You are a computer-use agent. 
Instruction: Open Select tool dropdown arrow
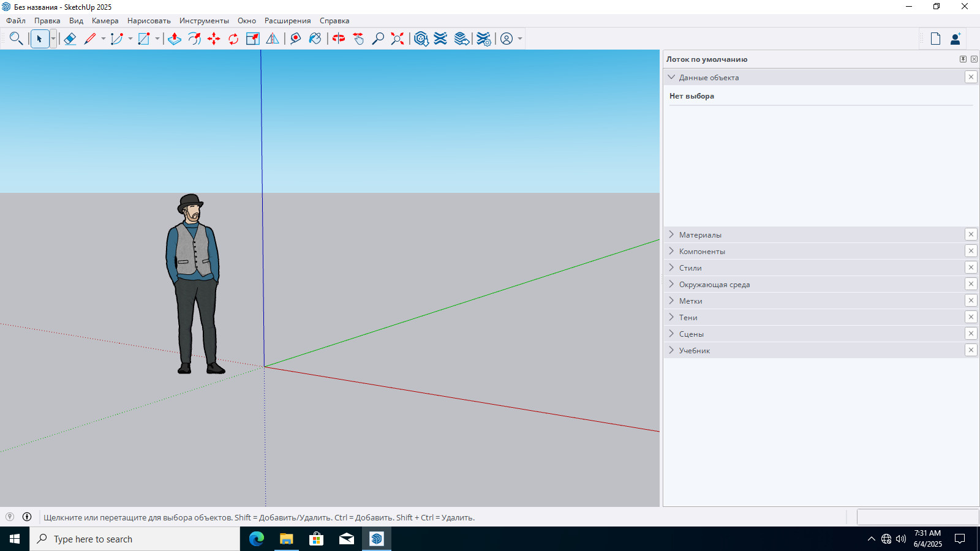(53, 39)
